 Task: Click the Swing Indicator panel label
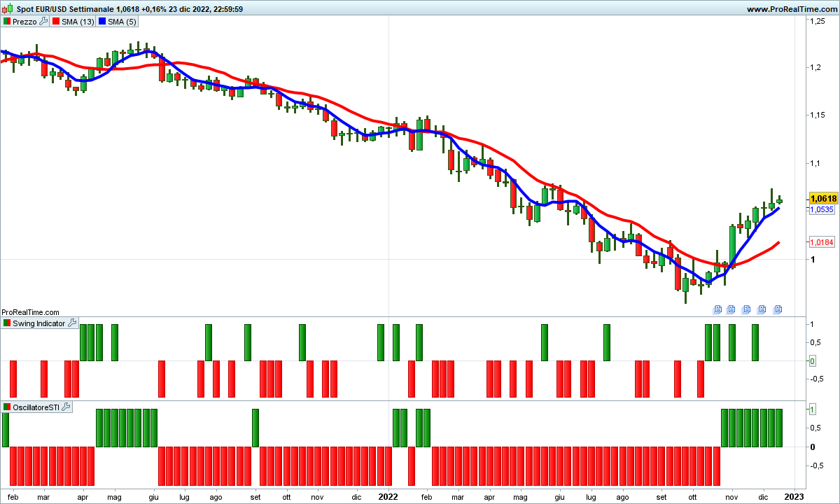[38, 323]
